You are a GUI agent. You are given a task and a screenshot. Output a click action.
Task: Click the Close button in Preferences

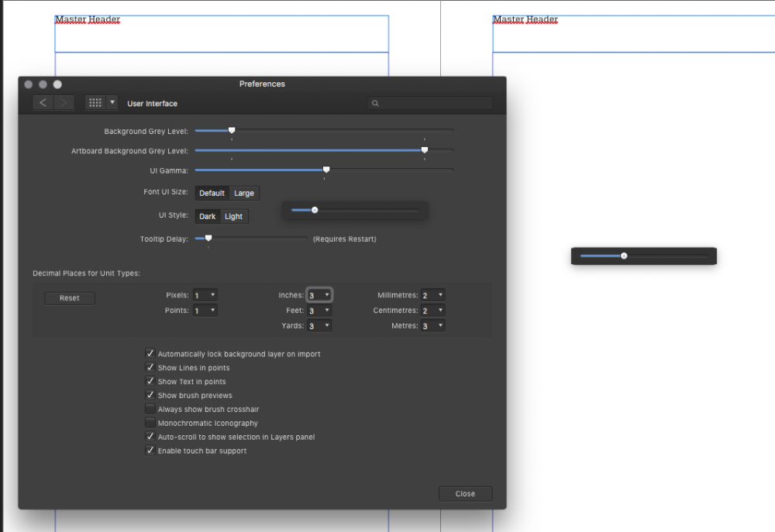465,494
